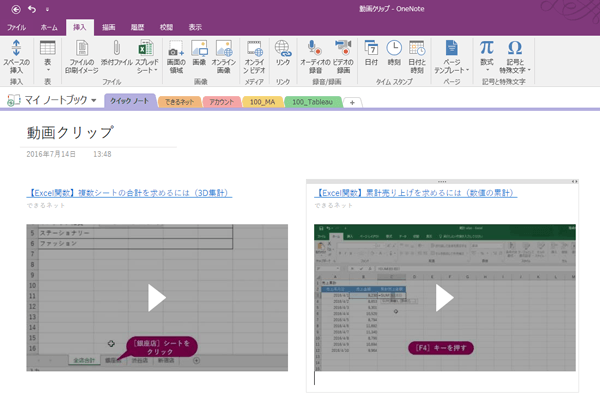Start Record Video with the camera icon
The image size is (600, 400).
(343, 47)
